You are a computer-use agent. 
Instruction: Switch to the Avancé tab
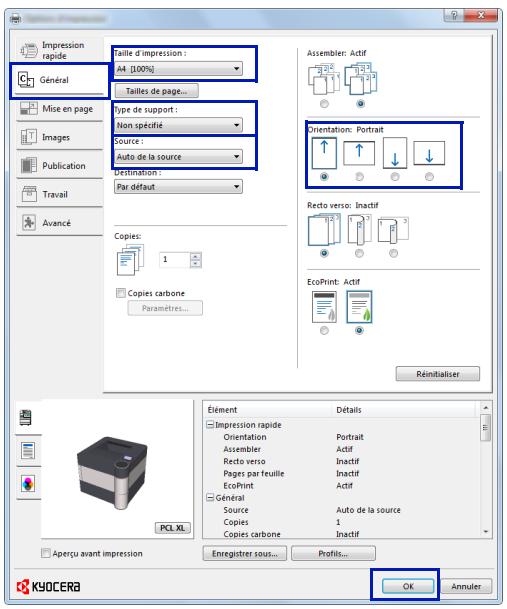pyautogui.click(x=59, y=223)
